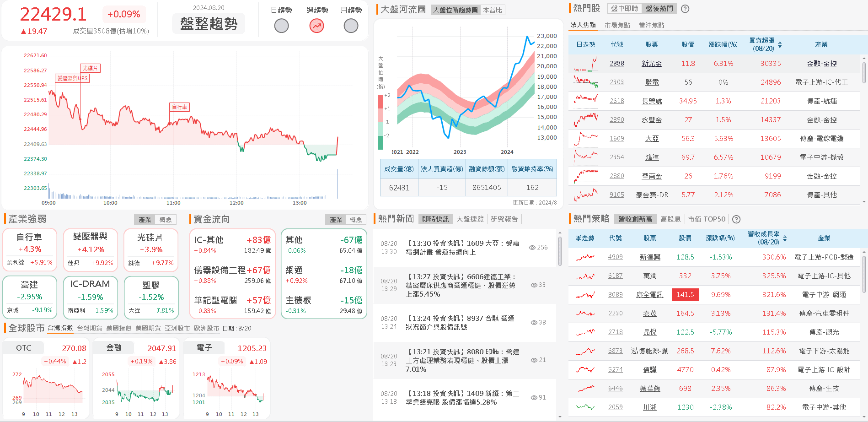868x422 pixels.
Task: Open the mini trend chart for 2303 聯電
Action: tap(586, 82)
